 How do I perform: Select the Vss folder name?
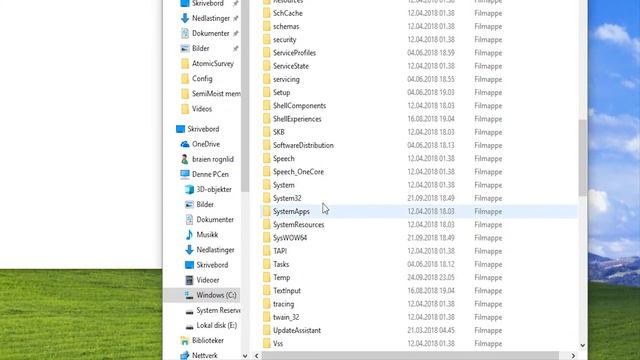tap(278, 344)
